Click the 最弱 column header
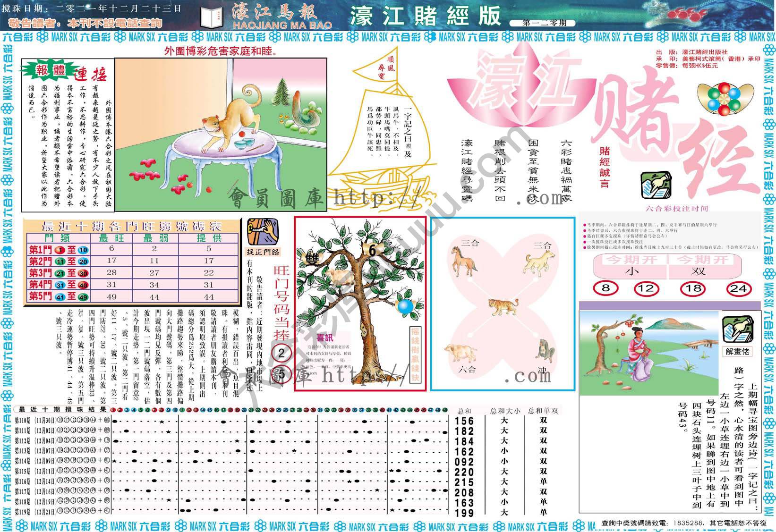This screenshot has width=776, height=532. [x=155, y=238]
